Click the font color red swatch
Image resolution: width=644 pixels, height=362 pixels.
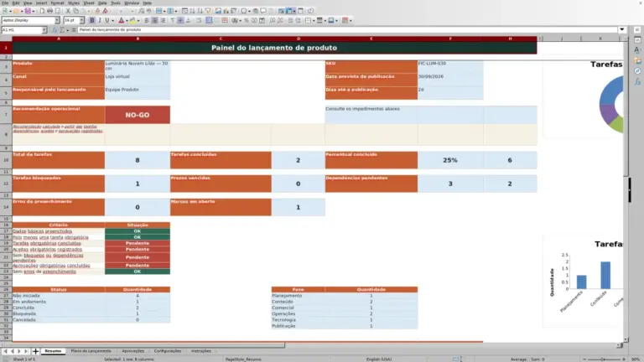[x=121, y=20]
